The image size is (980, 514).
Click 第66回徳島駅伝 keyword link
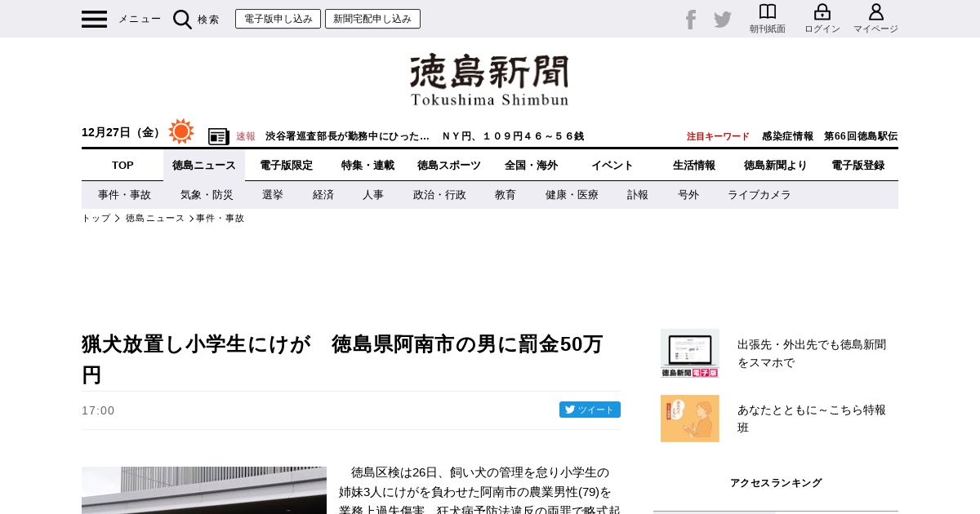pos(861,136)
